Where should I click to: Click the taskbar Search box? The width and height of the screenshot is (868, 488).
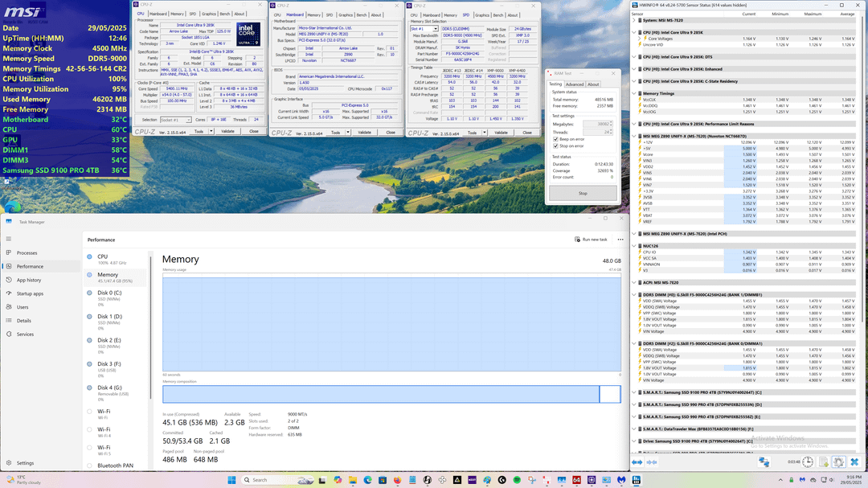(278, 480)
